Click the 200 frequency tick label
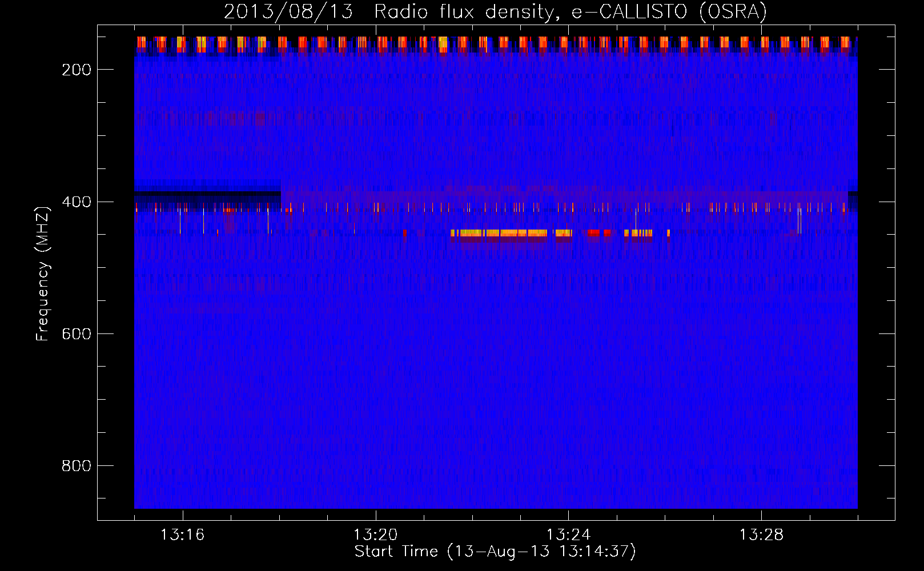Viewport: 924px width, 571px height. (77, 70)
